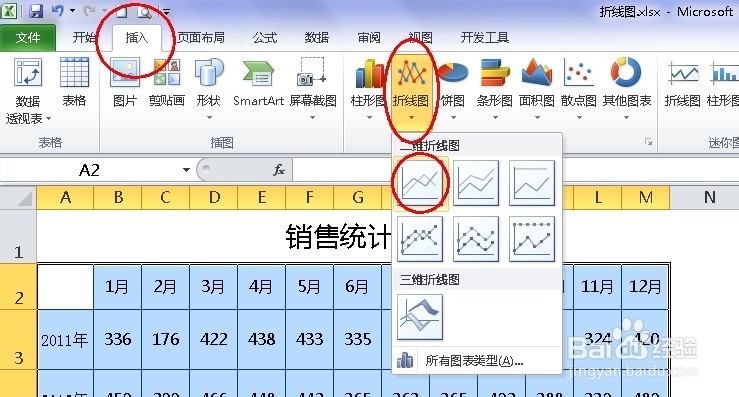Click the cell with value 336
This screenshot has width=739, height=397.
click(117, 339)
